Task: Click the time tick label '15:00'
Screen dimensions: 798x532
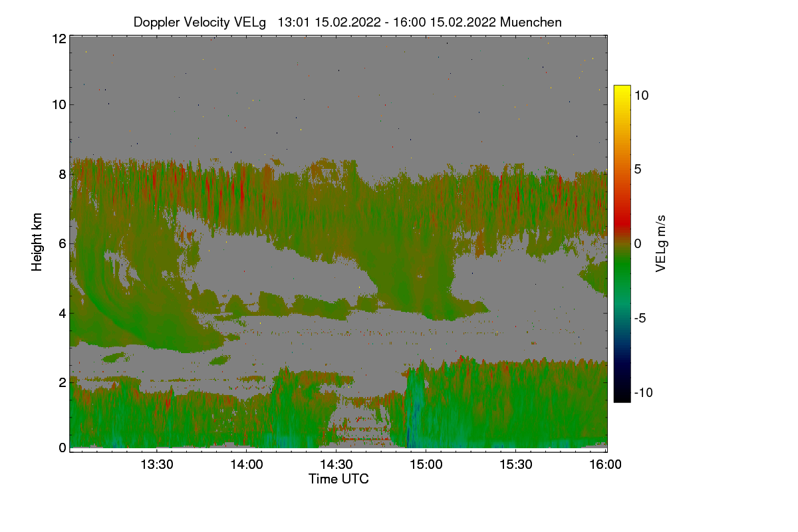Action: [426, 465]
